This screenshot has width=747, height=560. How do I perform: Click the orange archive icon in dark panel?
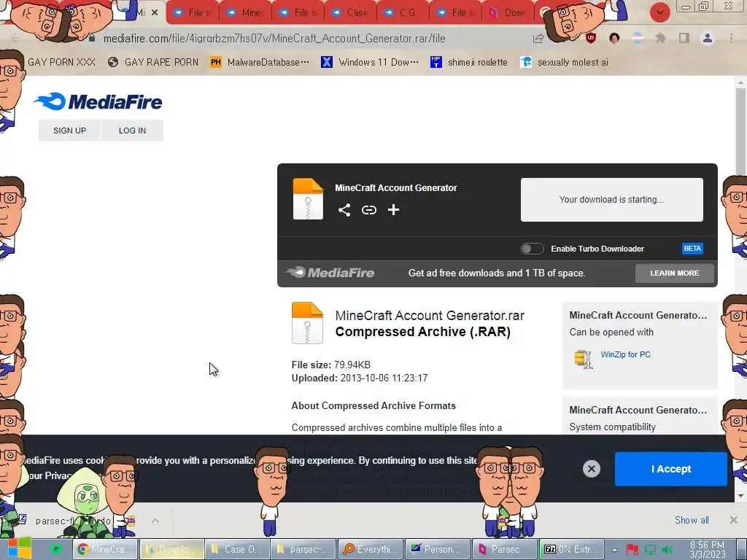308,198
